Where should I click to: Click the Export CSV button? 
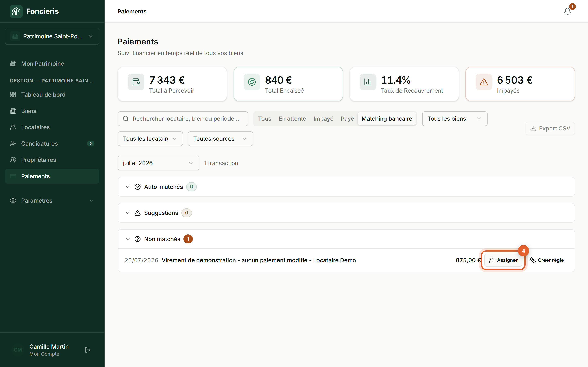[x=550, y=128]
